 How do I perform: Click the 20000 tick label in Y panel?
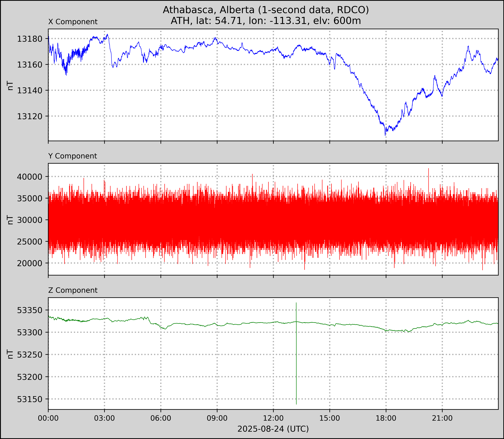click(x=29, y=263)
